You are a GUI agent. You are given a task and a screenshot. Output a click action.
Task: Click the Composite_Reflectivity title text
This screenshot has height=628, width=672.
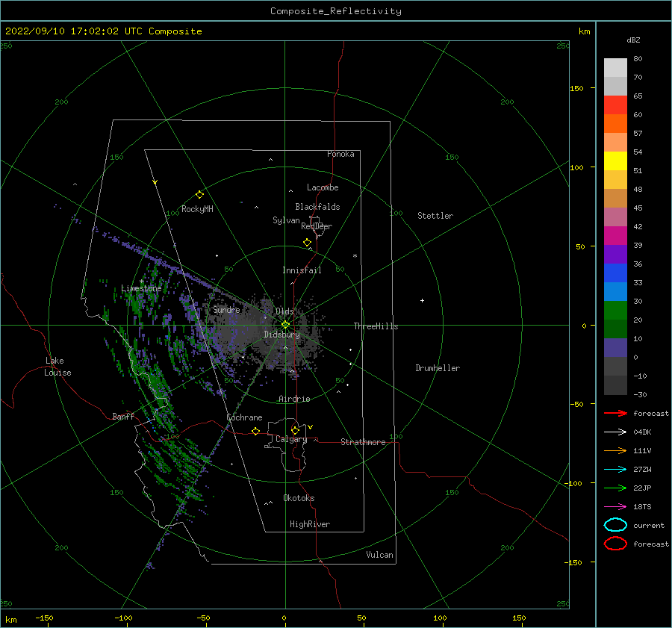[336, 11]
